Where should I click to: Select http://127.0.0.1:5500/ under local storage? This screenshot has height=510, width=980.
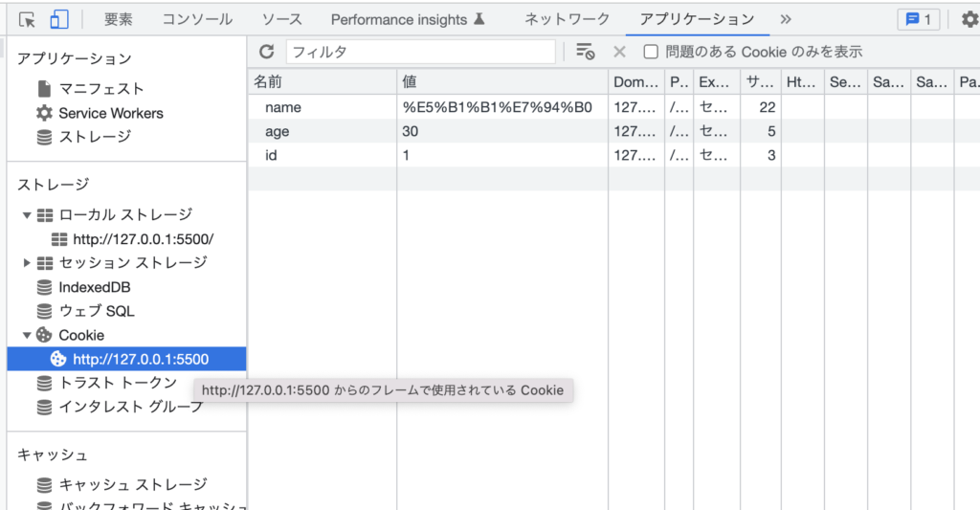tap(143, 239)
